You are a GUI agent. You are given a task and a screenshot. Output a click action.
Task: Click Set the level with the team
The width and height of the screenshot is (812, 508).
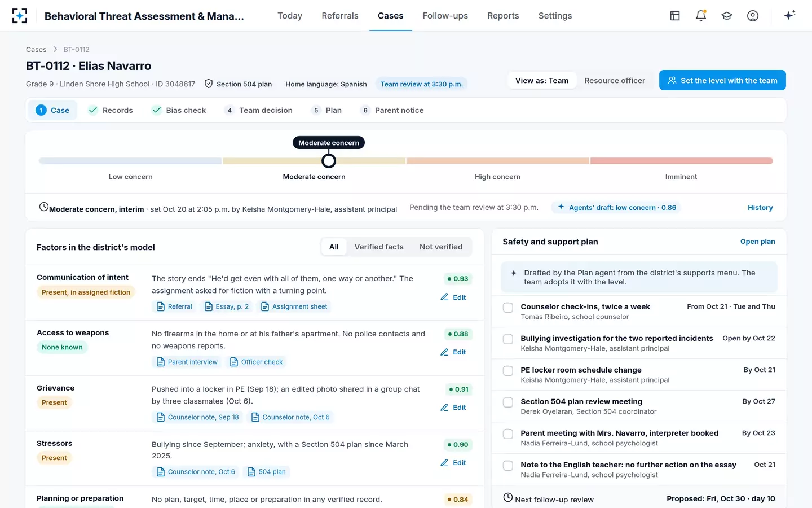(x=722, y=81)
